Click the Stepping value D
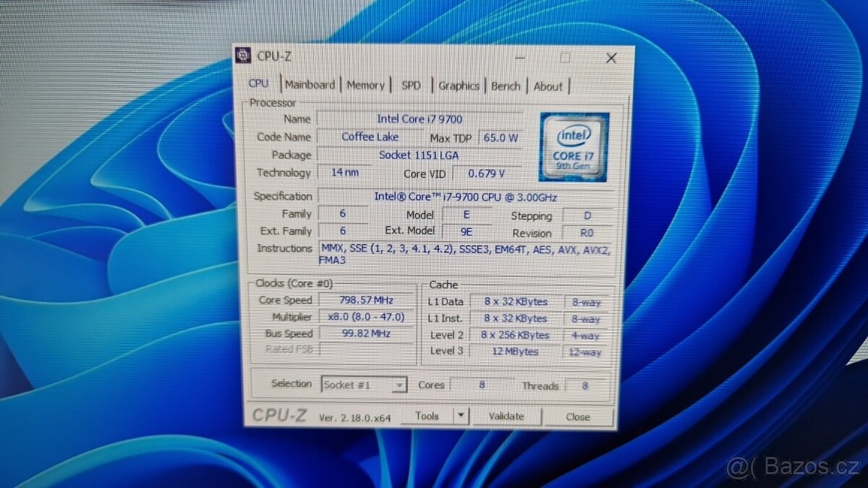This screenshot has height=488, width=868. coord(587,215)
